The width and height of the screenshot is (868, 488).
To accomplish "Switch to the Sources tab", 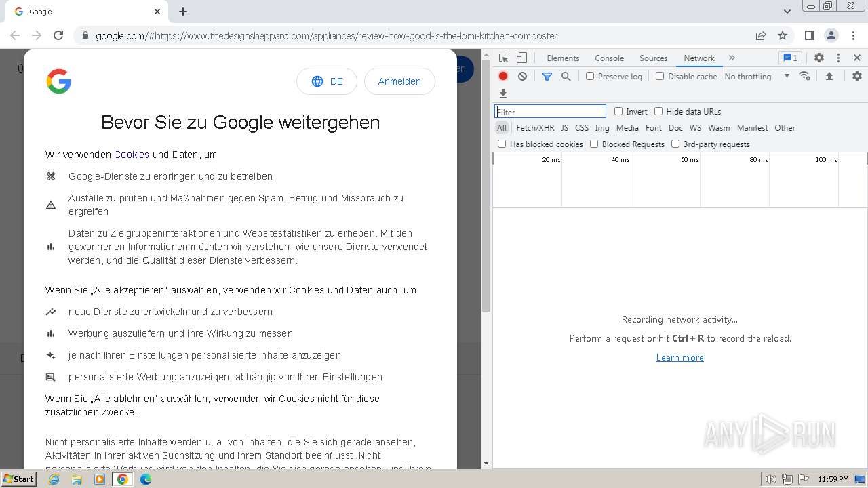I will coord(654,58).
